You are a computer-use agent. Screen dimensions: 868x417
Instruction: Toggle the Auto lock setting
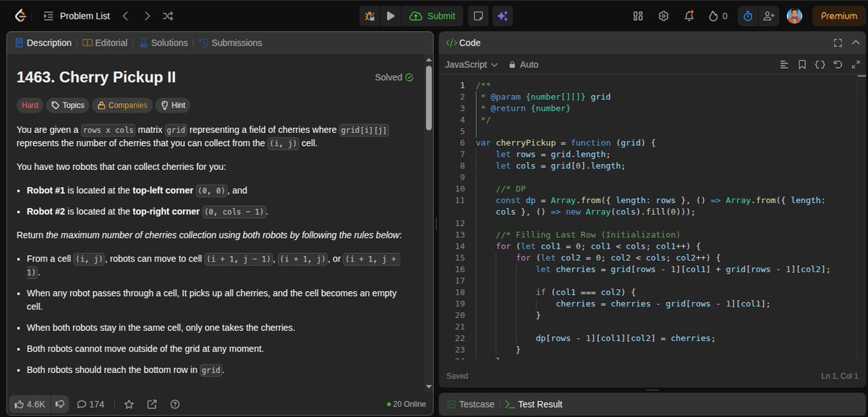click(x=524, y=64)
